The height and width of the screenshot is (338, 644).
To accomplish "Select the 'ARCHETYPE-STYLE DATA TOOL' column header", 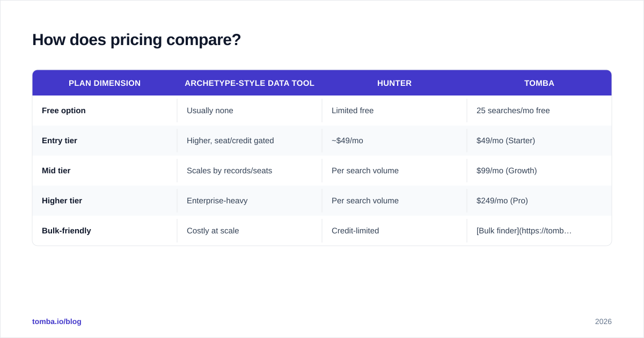I will (250, 83).
